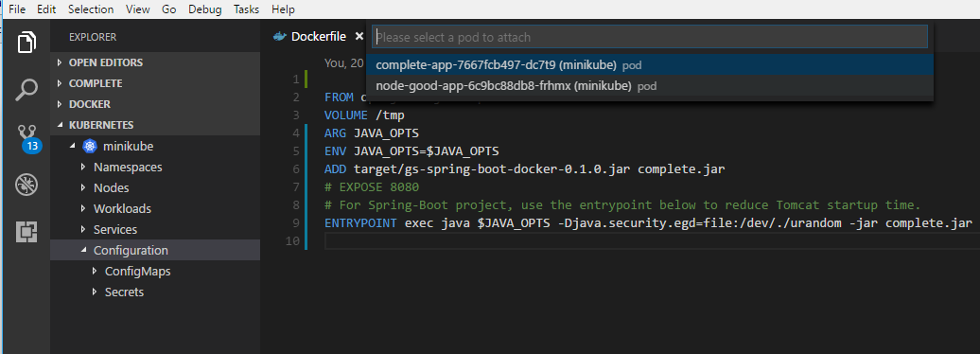Open the Debug menu
The height and width of the screenshot is (354, 980).
pyautogui.click(x=204, y=9)
